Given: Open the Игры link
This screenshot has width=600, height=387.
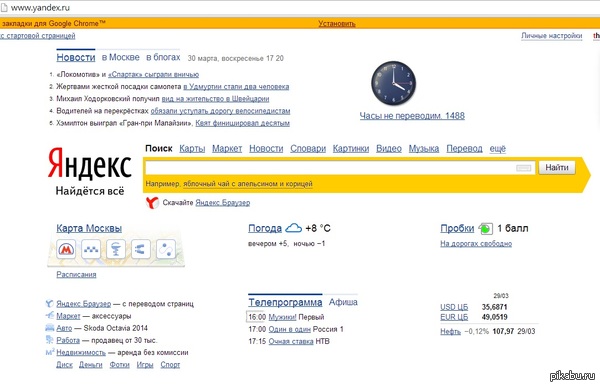Looking at the screenshot, I should click(x=145, y=364).
